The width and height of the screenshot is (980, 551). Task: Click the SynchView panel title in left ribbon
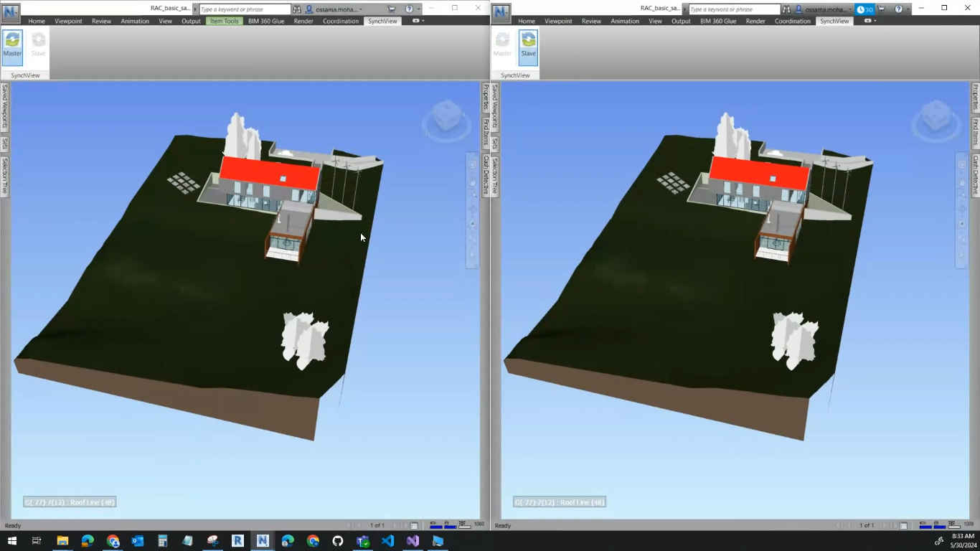click(25, 75)
